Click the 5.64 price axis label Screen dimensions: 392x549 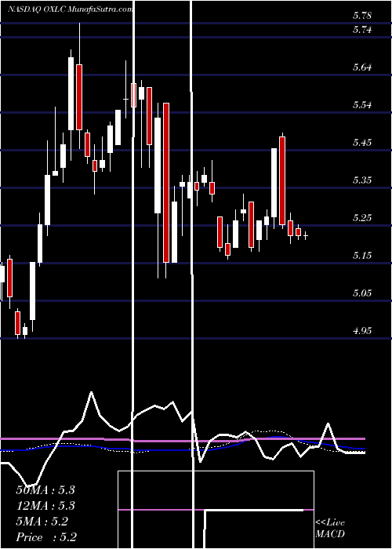point(362,67)
